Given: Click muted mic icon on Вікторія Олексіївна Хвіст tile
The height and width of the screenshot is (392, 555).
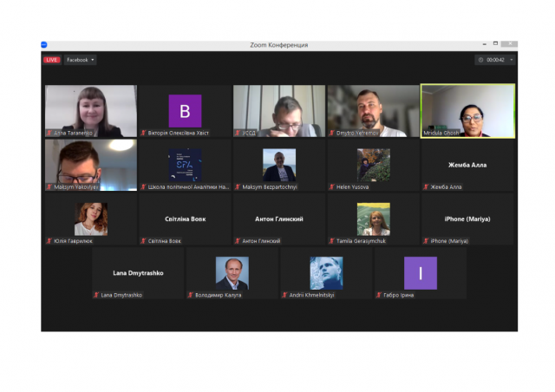Looking at the screenshot, I should click(144, 133).
